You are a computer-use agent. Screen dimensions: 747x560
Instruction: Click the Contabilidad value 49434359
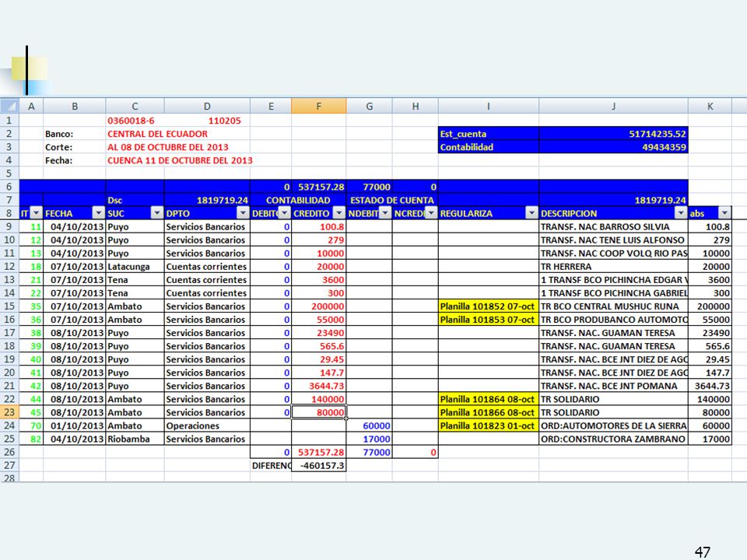[x=614, y=147]
